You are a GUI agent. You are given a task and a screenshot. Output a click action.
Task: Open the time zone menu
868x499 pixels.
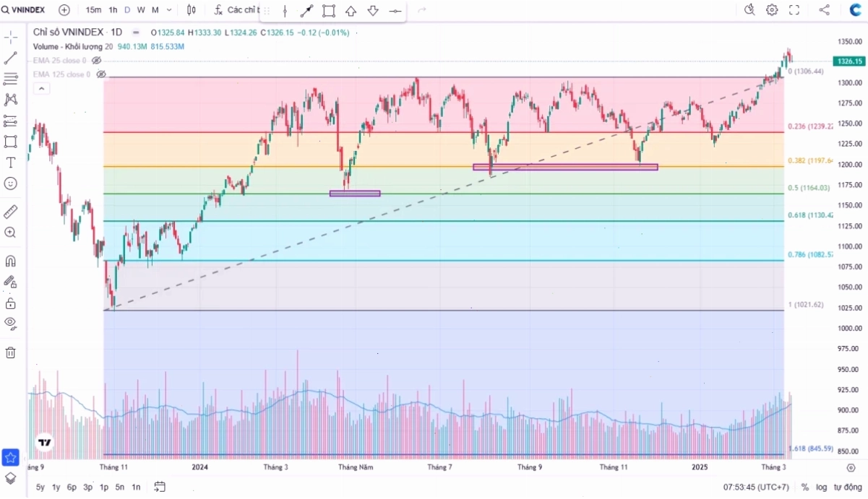756,487
